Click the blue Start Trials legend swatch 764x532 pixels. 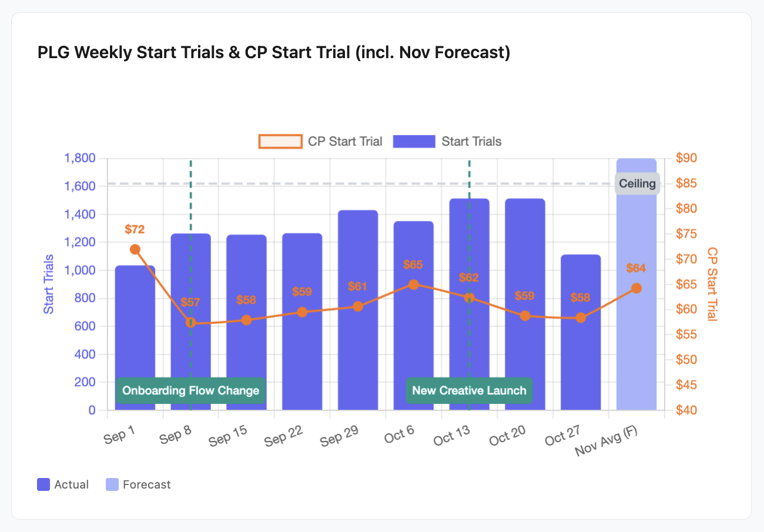[x=414, y=142]
